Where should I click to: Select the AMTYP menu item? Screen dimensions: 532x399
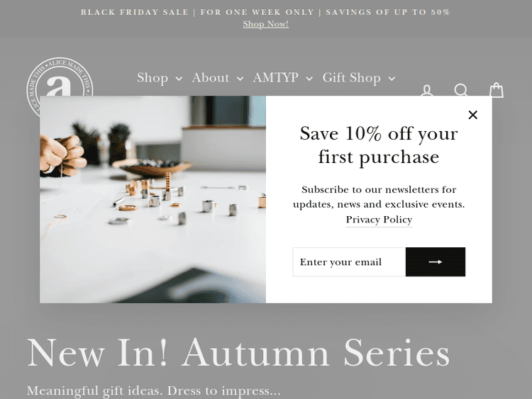coord(275,78)
